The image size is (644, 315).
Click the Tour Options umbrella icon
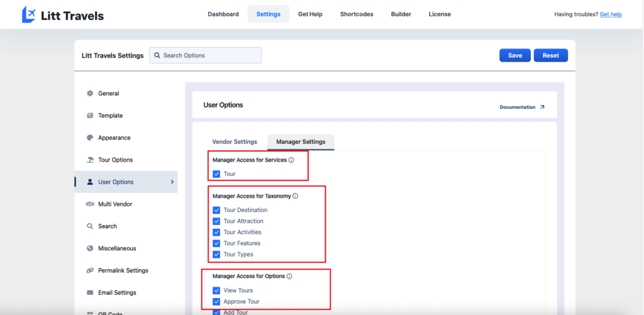[x=90, y=160]
